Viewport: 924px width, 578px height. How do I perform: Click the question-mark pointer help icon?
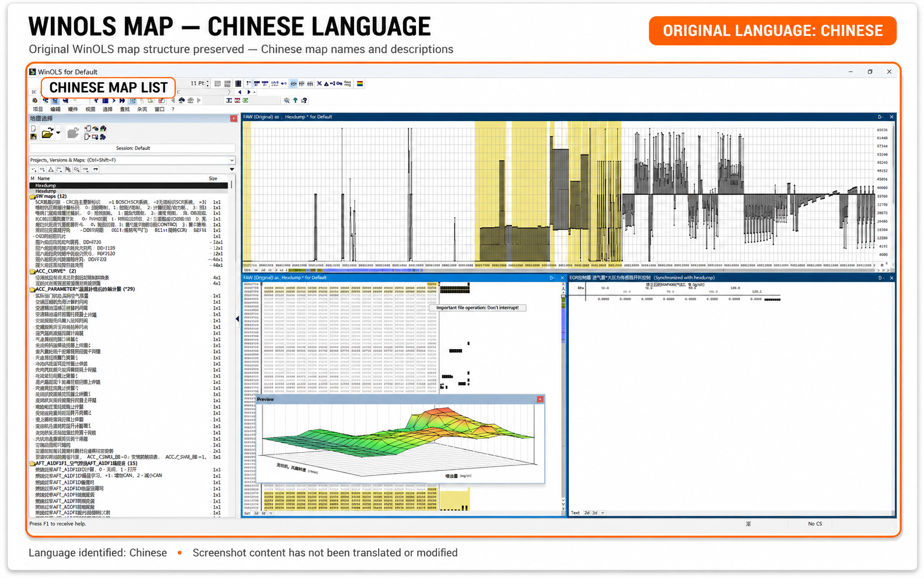pyautogui.click(x=304, y=100)
